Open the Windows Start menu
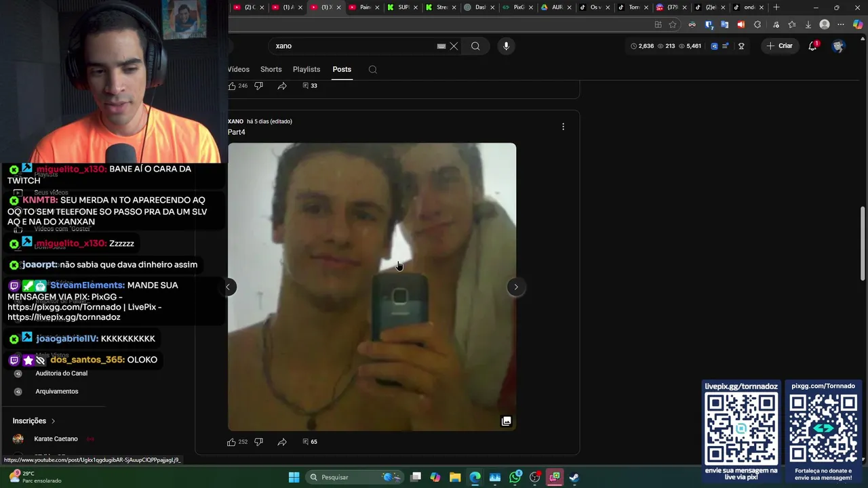This screenshot has height=488, width=868. point(294,477)
